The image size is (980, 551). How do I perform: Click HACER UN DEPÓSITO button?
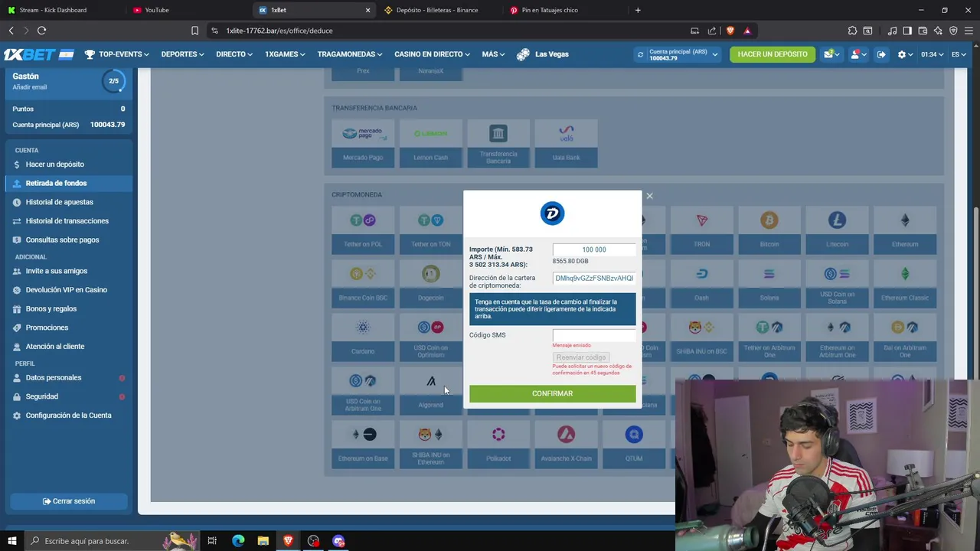tap(773, 54)
